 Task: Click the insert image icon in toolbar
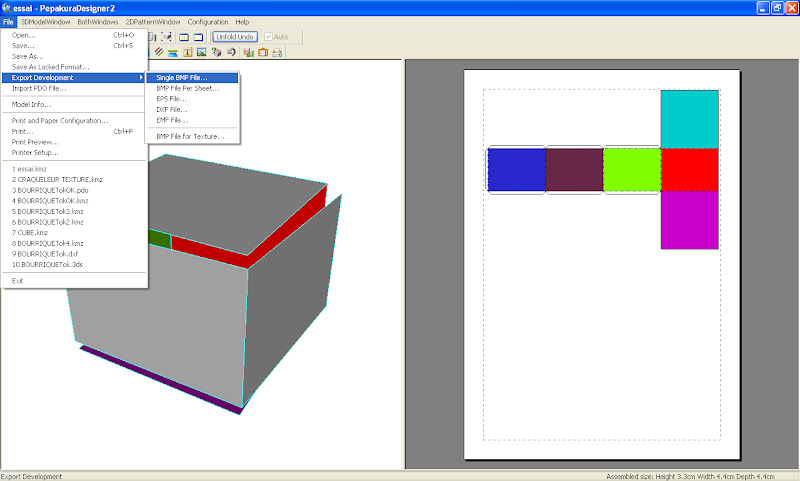coord(201,52)
